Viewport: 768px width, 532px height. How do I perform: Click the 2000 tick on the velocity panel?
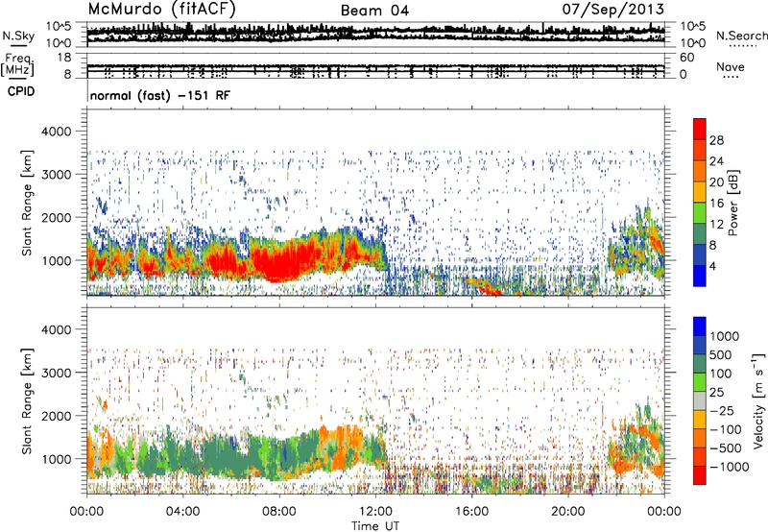coord(59,416)
